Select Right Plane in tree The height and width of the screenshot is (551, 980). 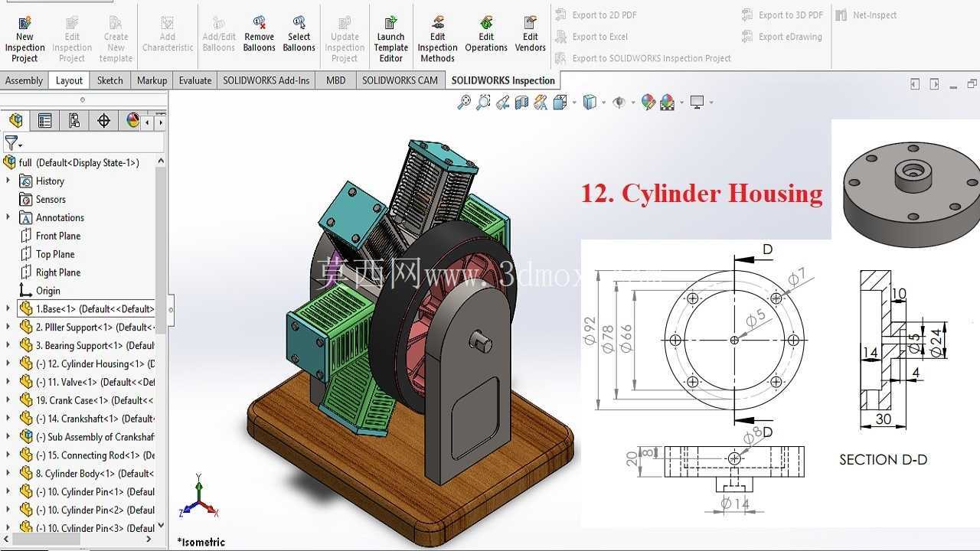[x=58, y=272]
